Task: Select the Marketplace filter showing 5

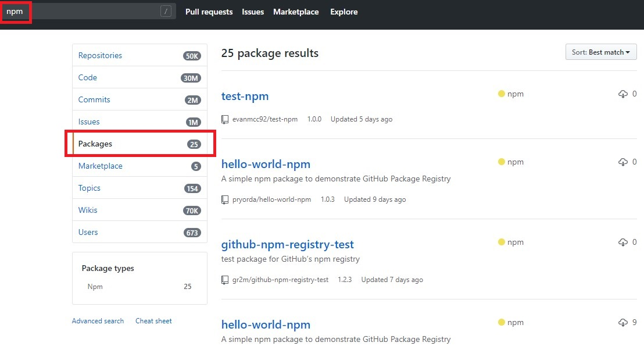Action: tap(139, 166)
